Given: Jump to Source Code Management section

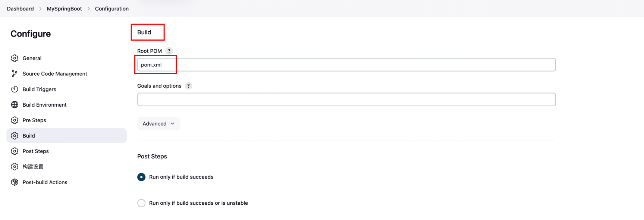Looking at the screenshot, I should 54,74.
